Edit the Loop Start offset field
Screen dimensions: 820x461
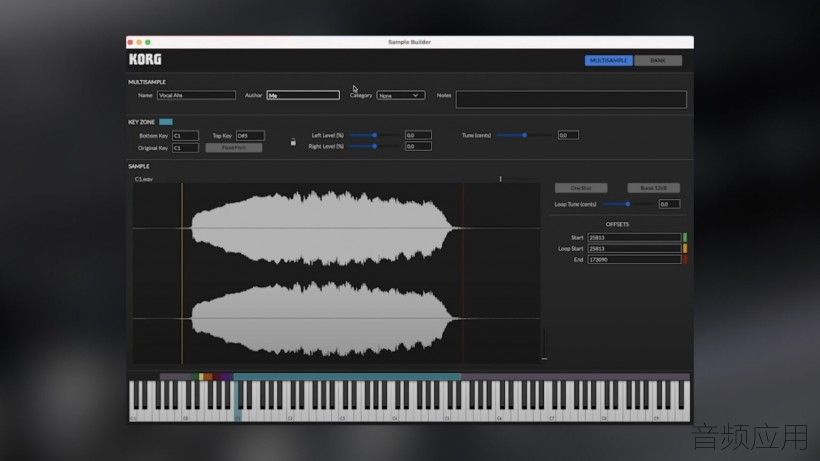634,248
